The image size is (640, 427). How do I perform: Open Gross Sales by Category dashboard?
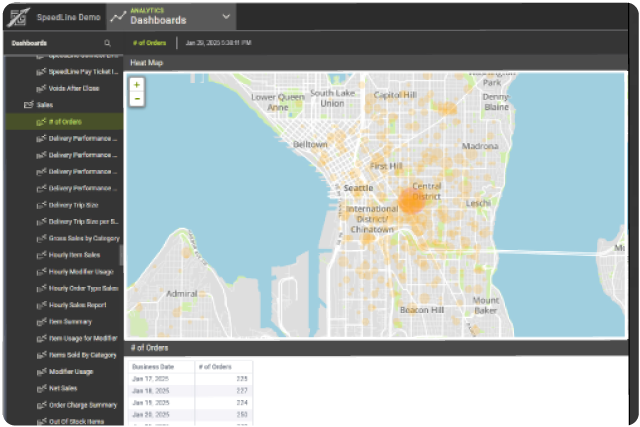tap(84, 238)
